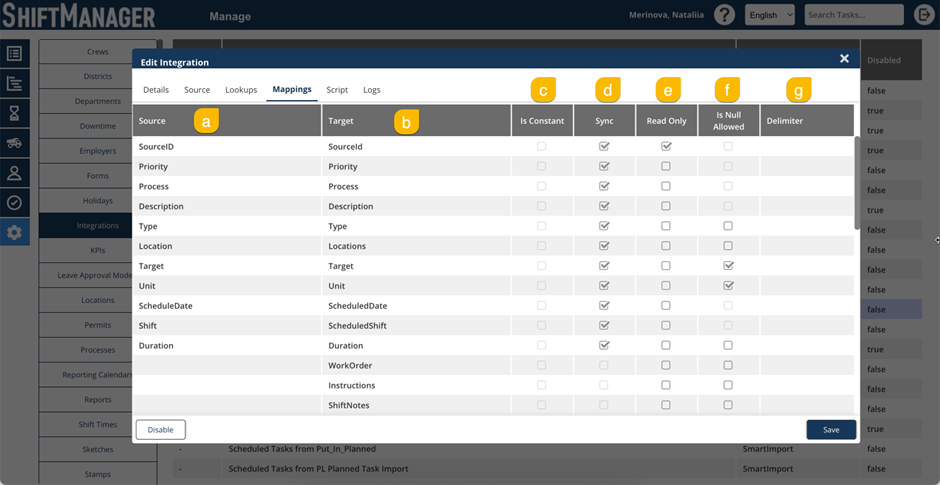The width and height of the screenshot is (940, 485).
Task: Click the Save button
Action: click(831, 429)
